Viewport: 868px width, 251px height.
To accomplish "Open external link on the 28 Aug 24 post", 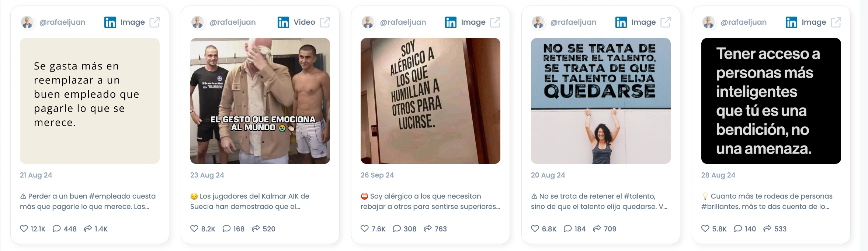I will pos(836,22).
